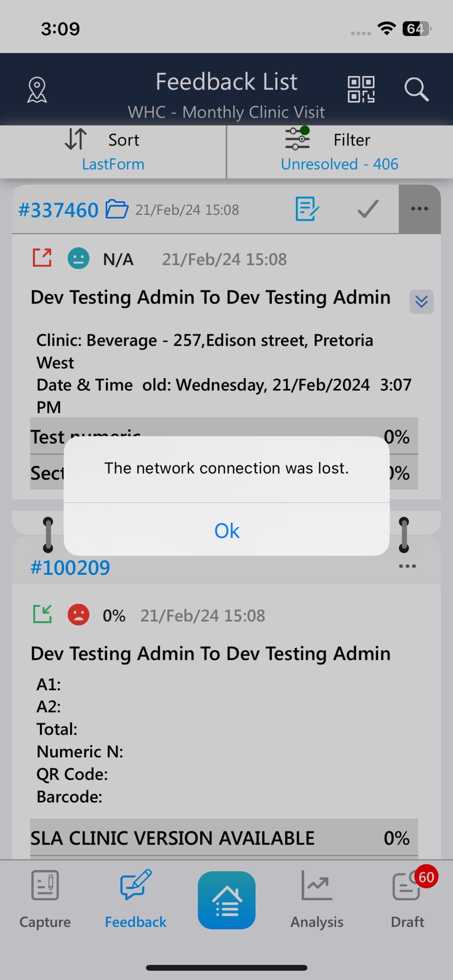The width and height of the screenshot is (453, 980).
Task: Mark feedback #337460 as resolved
Action: click(367, 209)
